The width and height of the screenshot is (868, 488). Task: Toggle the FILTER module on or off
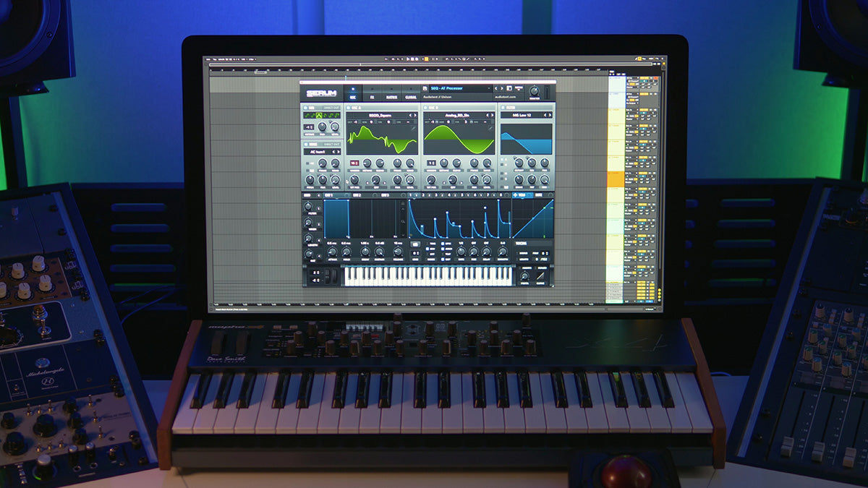[502, 107]
